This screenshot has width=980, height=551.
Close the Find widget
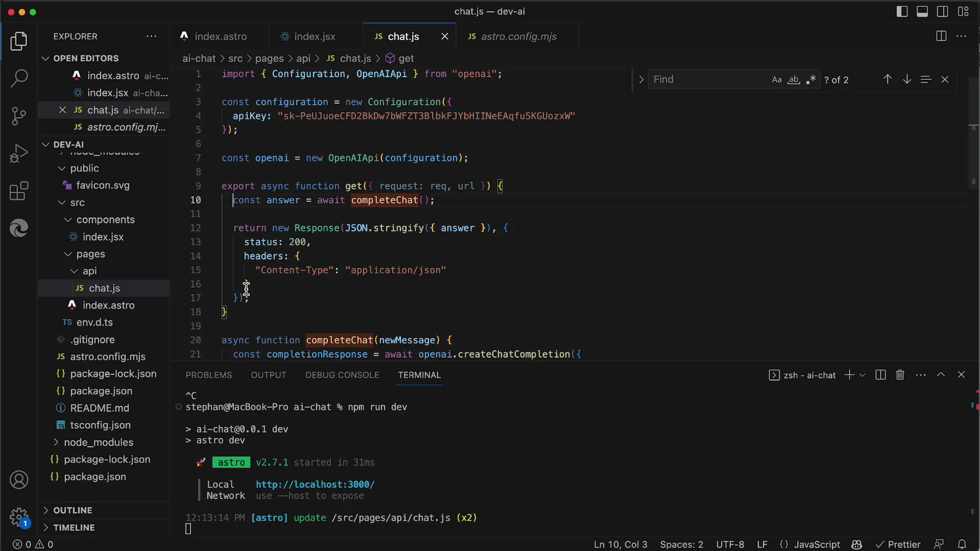point(945,79)
